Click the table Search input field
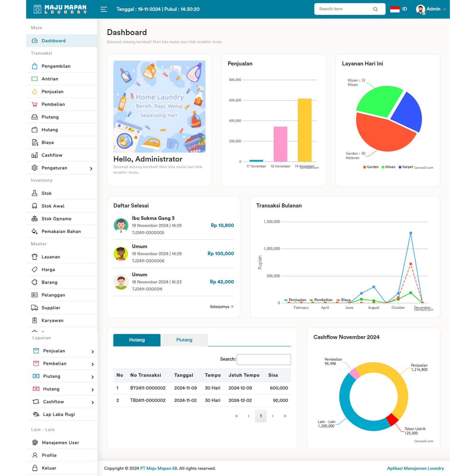The width and height of the screenshot is (476, 476). (264, 359)
